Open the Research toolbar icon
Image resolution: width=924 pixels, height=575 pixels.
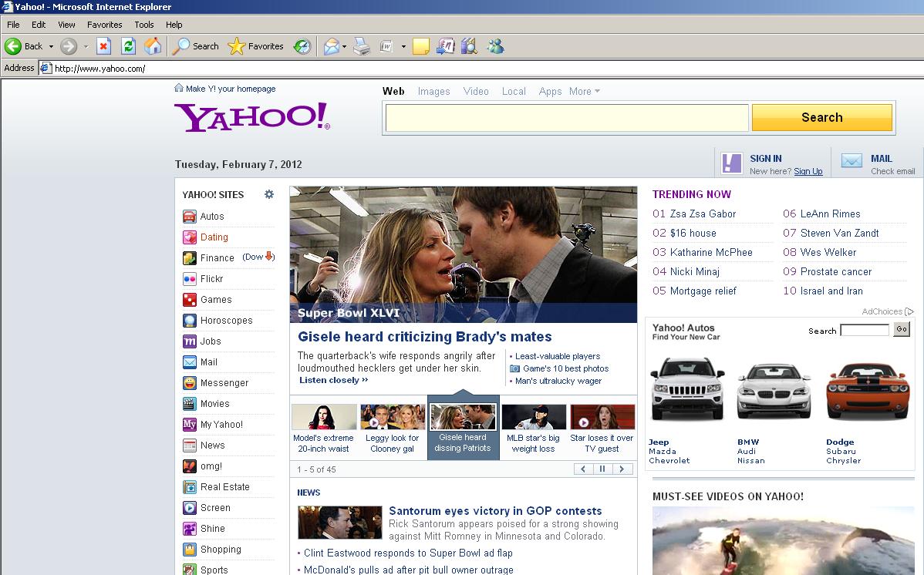click(x=469, y=46)
